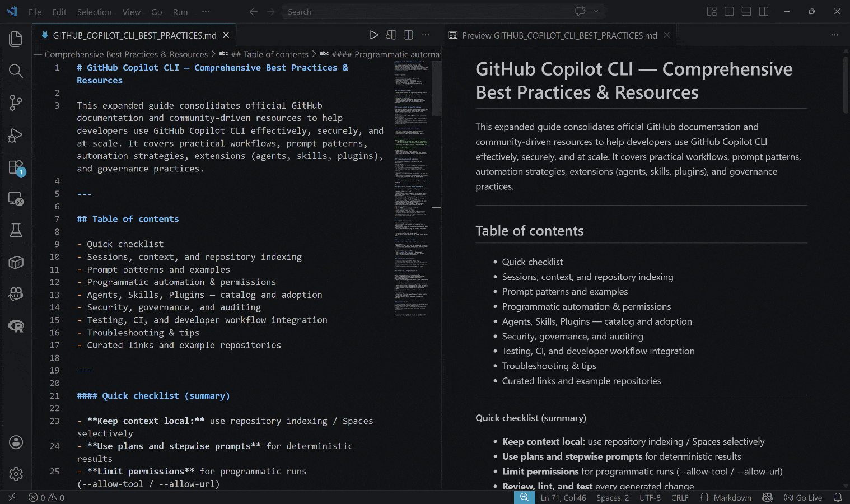
Task: Open the Run and Debug view
Action: [x=16, y=135]
